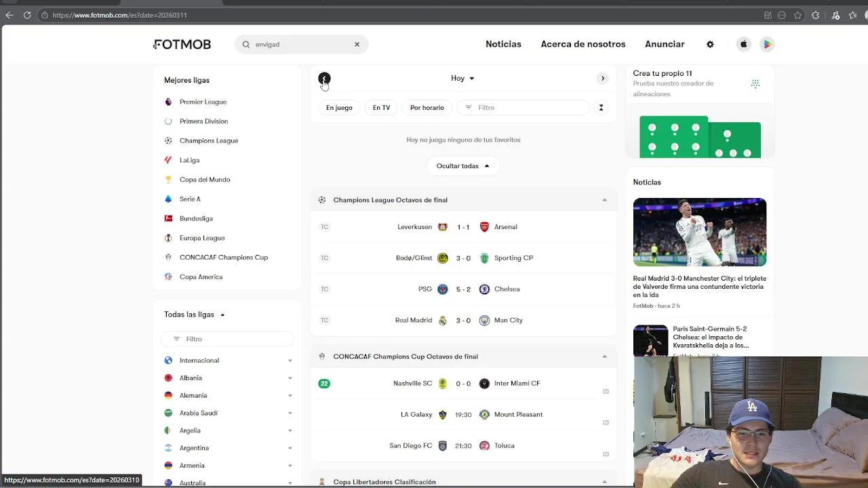
Task: Go to previous day arrow
Action: pyautogui.click(x=324, y=79)
